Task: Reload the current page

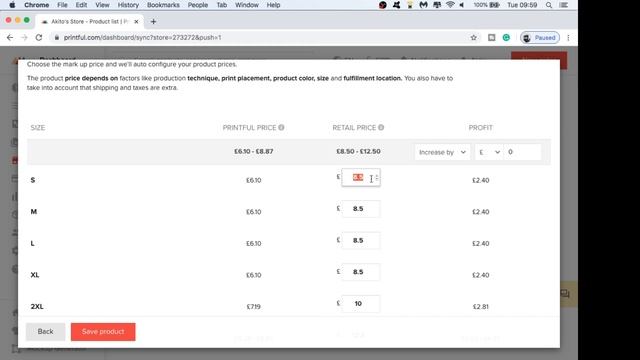Action: 39,38
